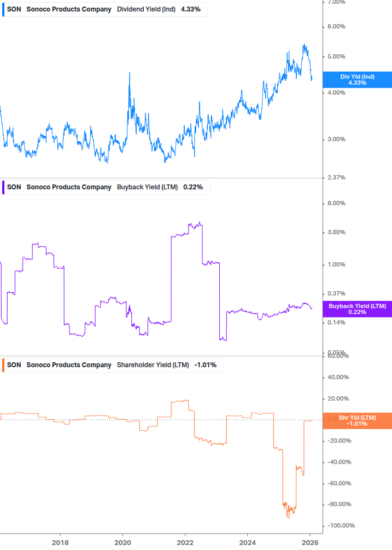Image resolution: width=392 pixels, height=550 pixels.
Task: Click the 0.14% tick on buyback yield axis
Action: [x=336, y=323]
